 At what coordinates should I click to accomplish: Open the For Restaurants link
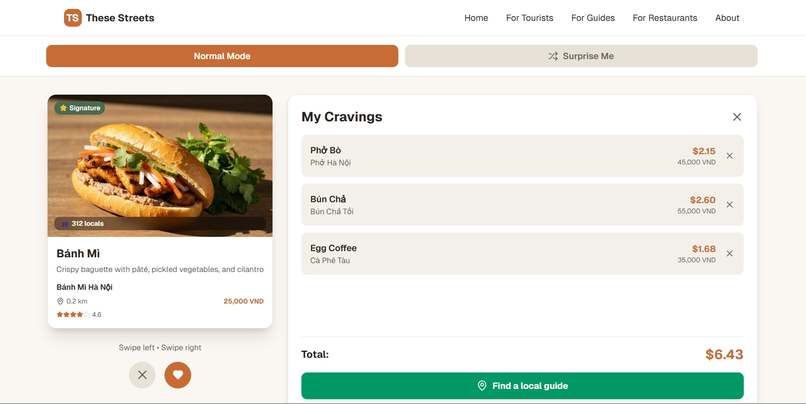[665, 18]
